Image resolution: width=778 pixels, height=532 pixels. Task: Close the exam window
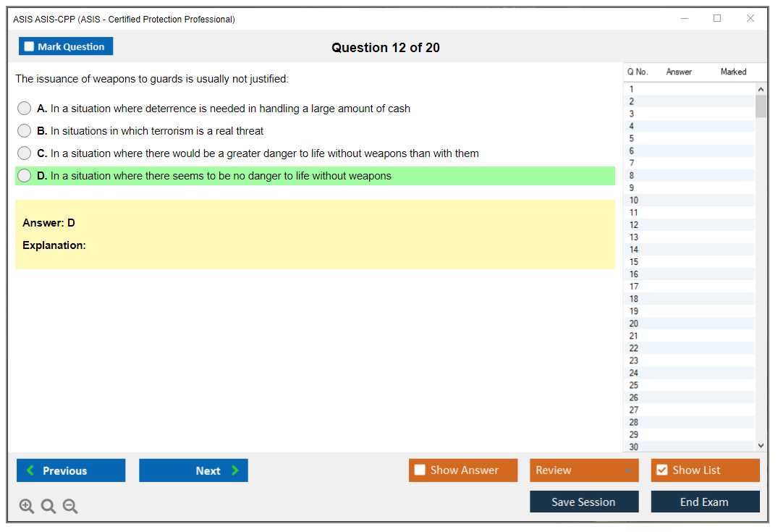[750, 19]
